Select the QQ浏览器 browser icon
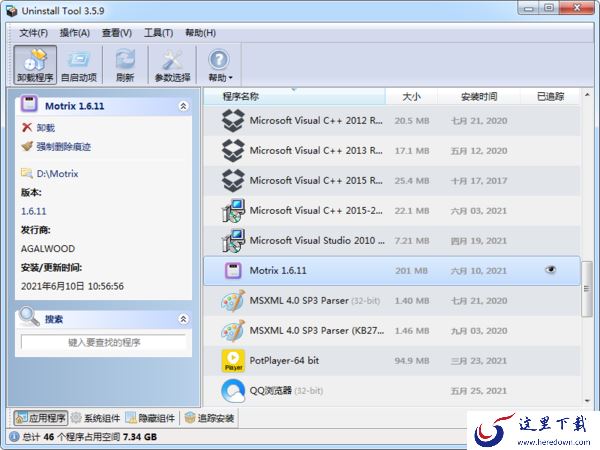 point(233,391)
